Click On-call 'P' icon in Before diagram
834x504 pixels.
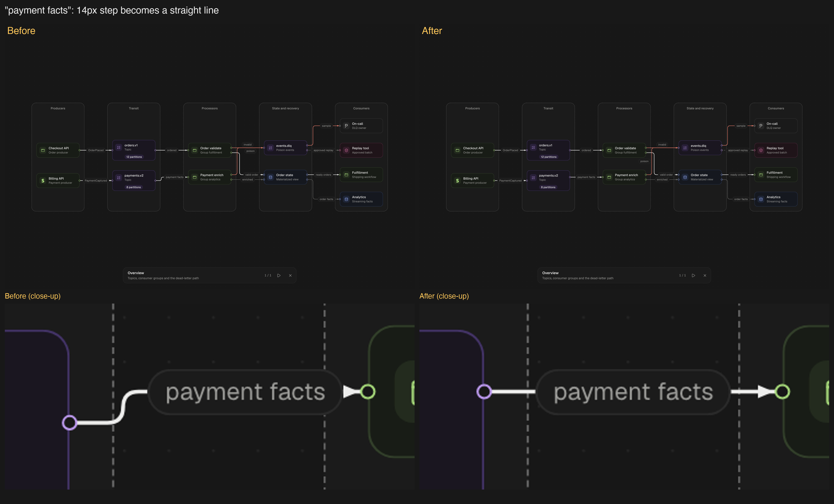346,126
